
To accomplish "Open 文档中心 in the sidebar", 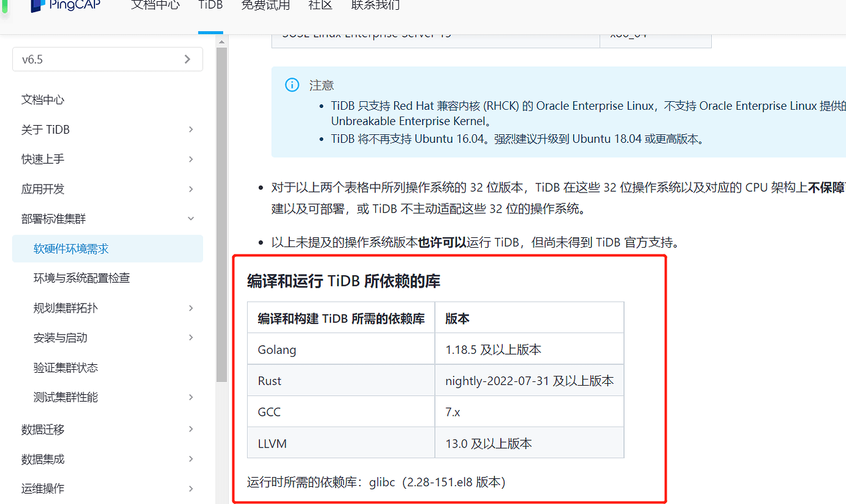I will tap(43, 100).
